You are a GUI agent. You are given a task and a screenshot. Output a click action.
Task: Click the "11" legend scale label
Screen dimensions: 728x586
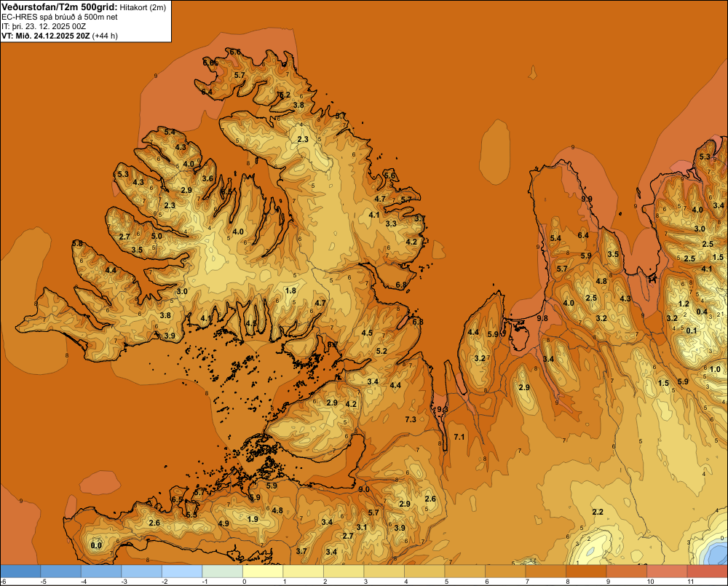point(690,582)
